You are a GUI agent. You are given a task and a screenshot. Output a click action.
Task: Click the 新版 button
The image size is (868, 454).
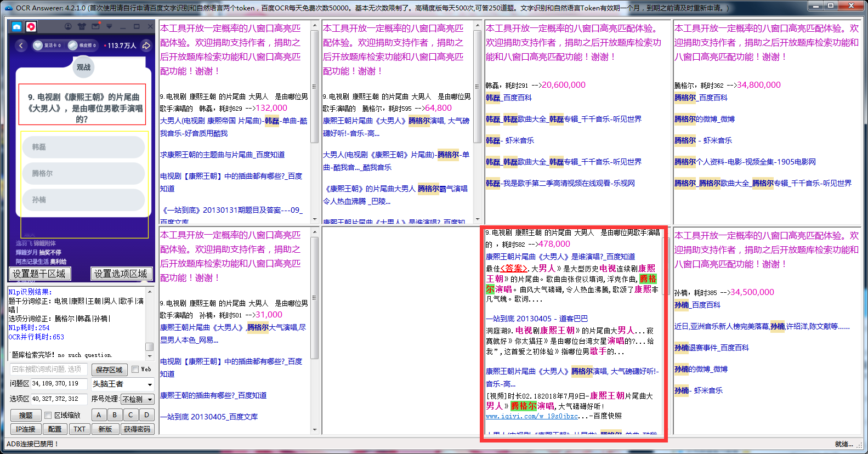pyautogui.click(x=105, y=429)
